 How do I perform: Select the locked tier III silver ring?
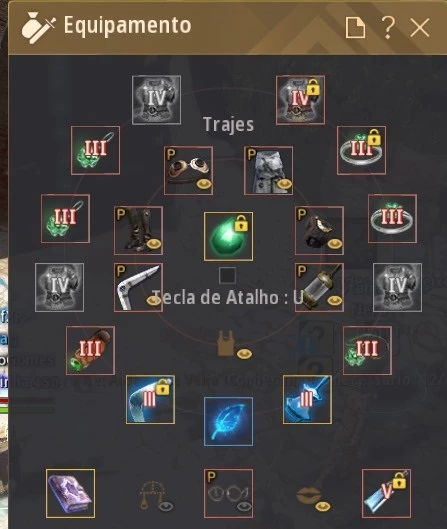pyautogui.click(x=361, y=150)
